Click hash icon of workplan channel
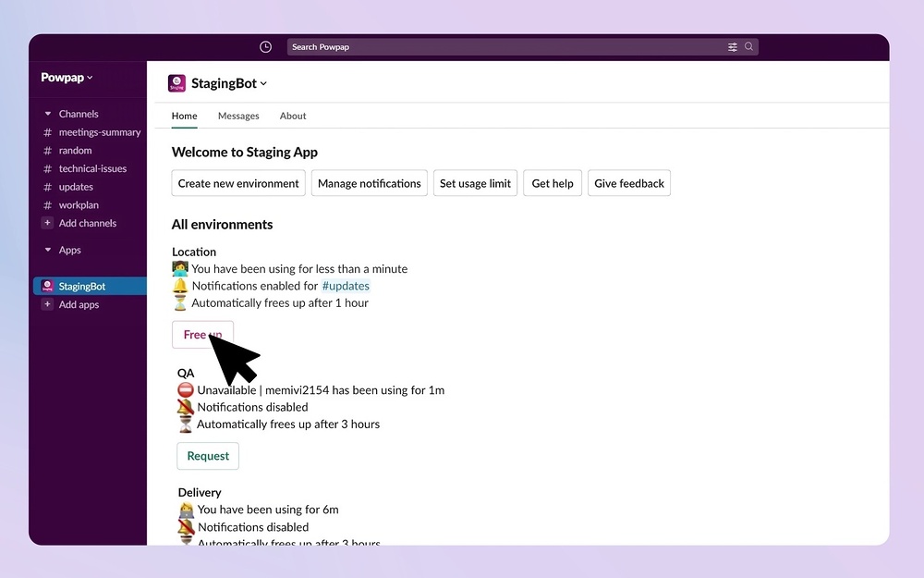Screen dimensions: 924x578 point(48,205)
